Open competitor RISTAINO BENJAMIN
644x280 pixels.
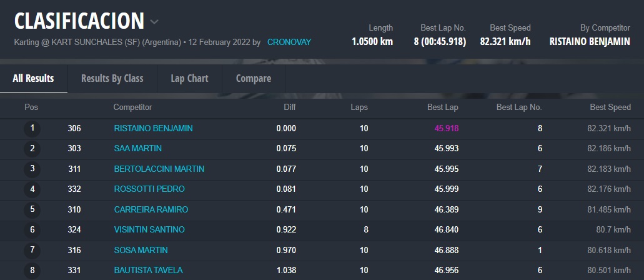[x=153, y=128]
